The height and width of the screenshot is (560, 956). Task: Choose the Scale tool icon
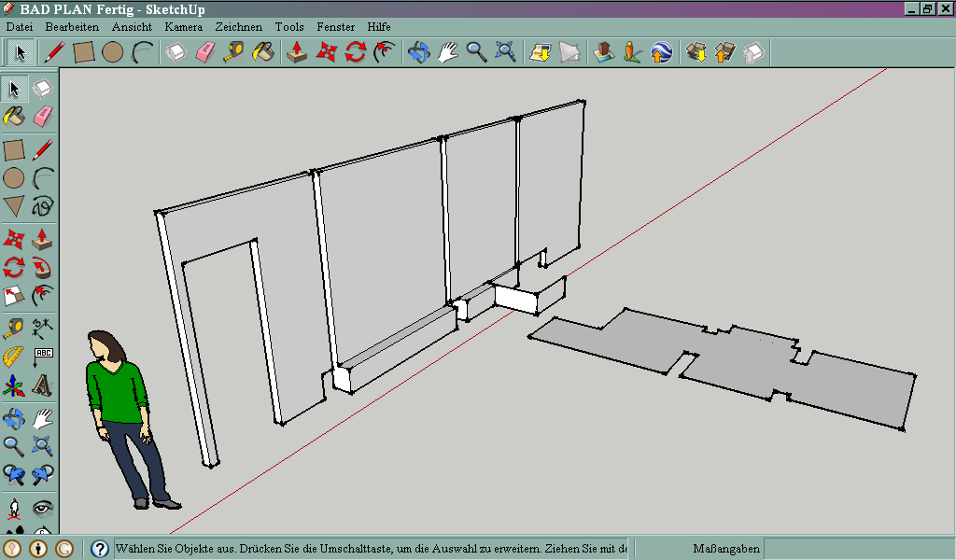(13, 297)
